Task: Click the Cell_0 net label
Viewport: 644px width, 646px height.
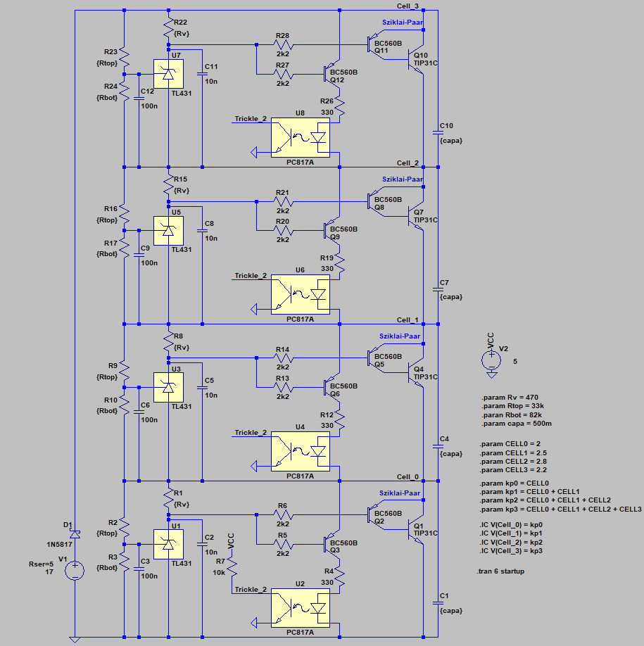Action: tap(408, 476)
